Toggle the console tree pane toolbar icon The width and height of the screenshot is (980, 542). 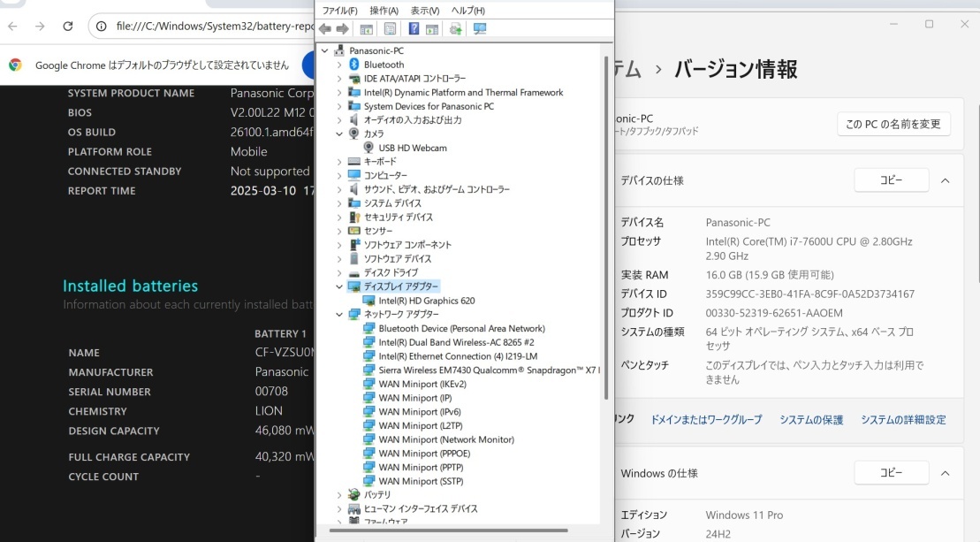point(366,29)
